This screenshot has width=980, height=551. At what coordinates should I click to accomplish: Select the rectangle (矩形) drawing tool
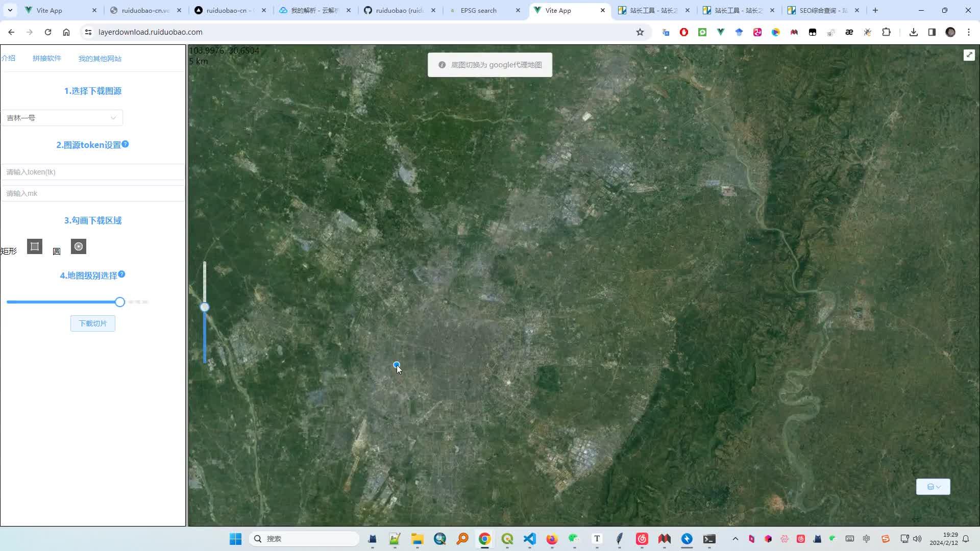point(34,246)
